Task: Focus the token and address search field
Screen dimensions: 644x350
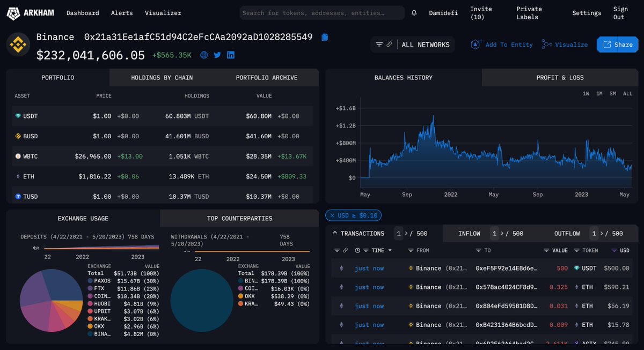Action: coord(322,13)
